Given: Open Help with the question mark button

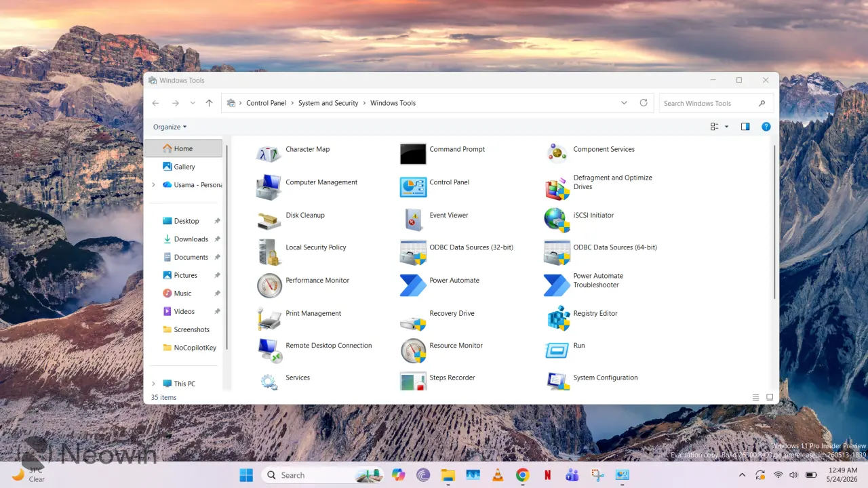Looking at the screenshot, I should [766, 127].
